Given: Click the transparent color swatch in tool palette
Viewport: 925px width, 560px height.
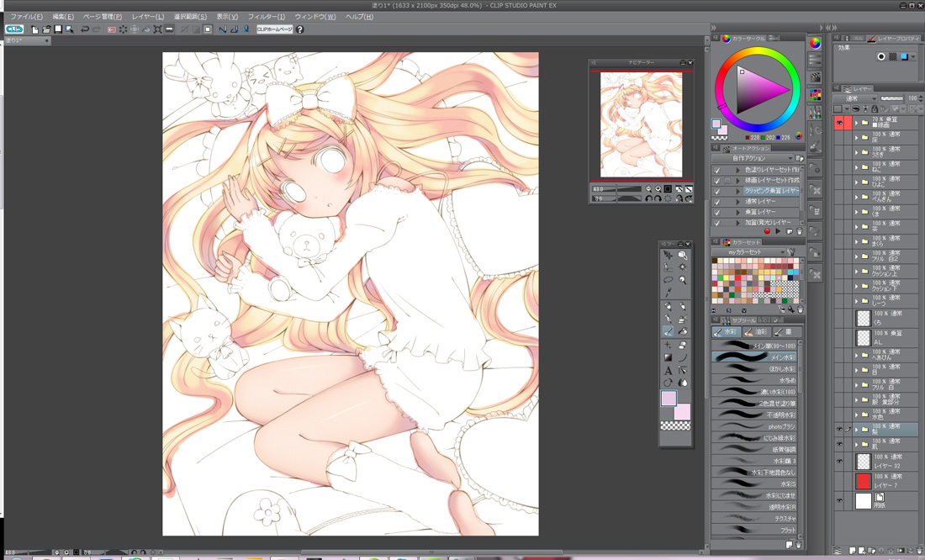Looking at the screenshot, I should coord(675,425).
